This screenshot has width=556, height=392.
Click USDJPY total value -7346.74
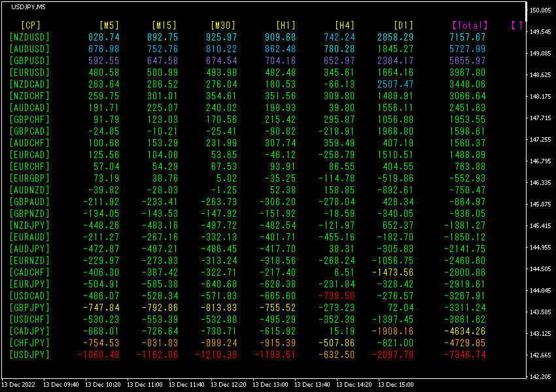[x=465, y=355]
